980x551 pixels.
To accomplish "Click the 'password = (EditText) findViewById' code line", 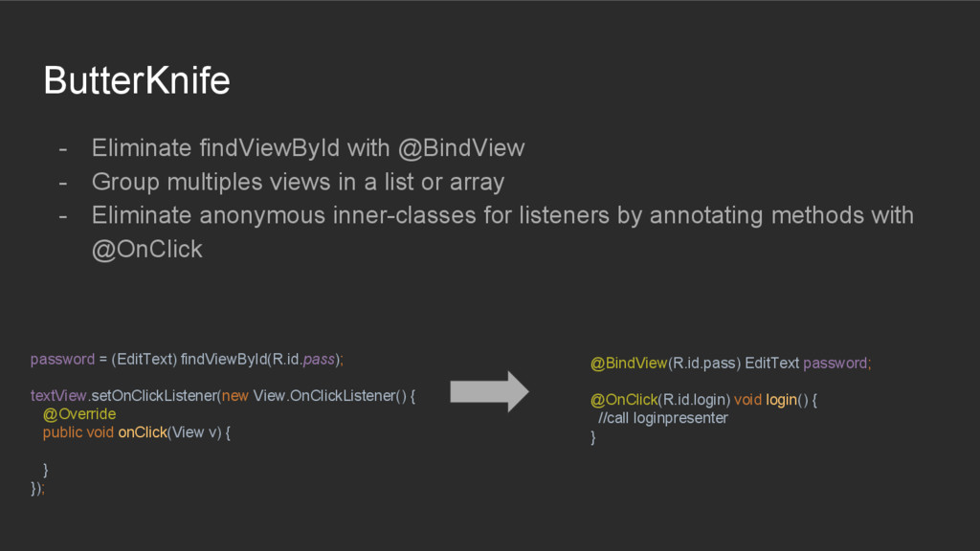I will [x=187, y=360].
